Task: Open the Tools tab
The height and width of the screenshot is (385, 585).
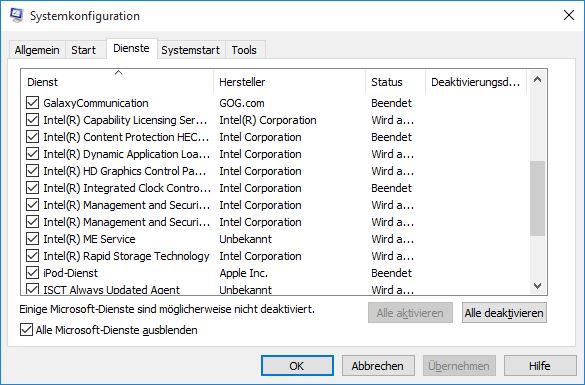Action: pos(244,50)
